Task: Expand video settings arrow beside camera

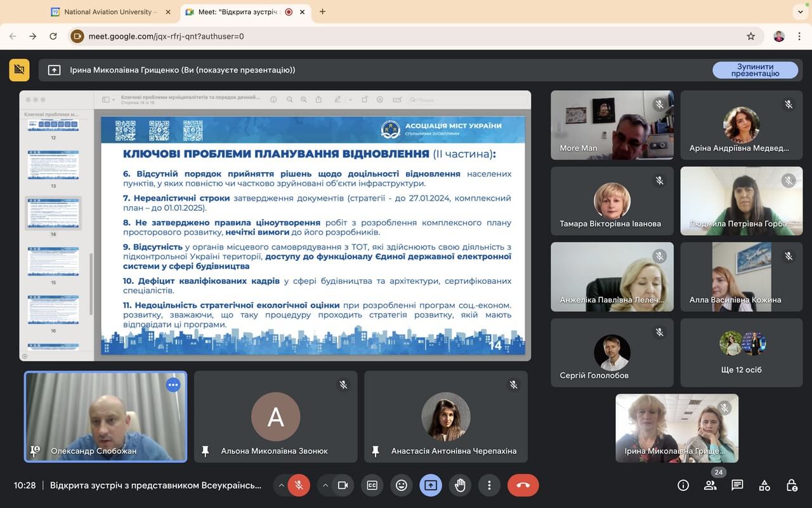Action: pos(325,485)
